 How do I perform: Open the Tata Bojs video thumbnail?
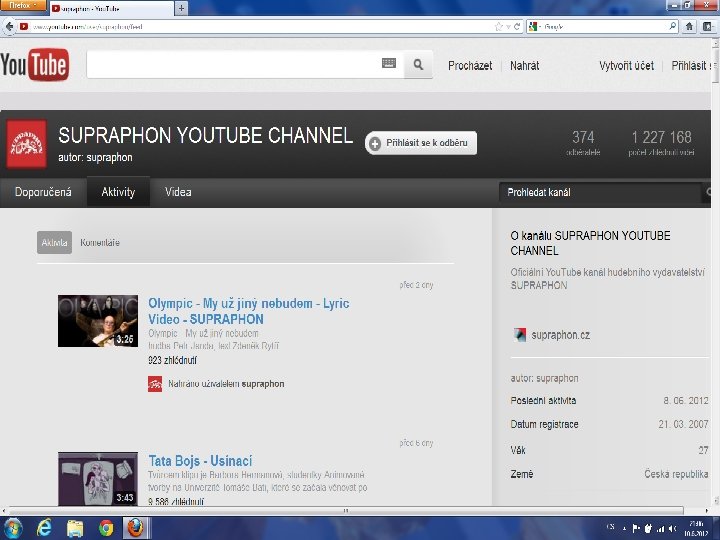coord(98,479)
